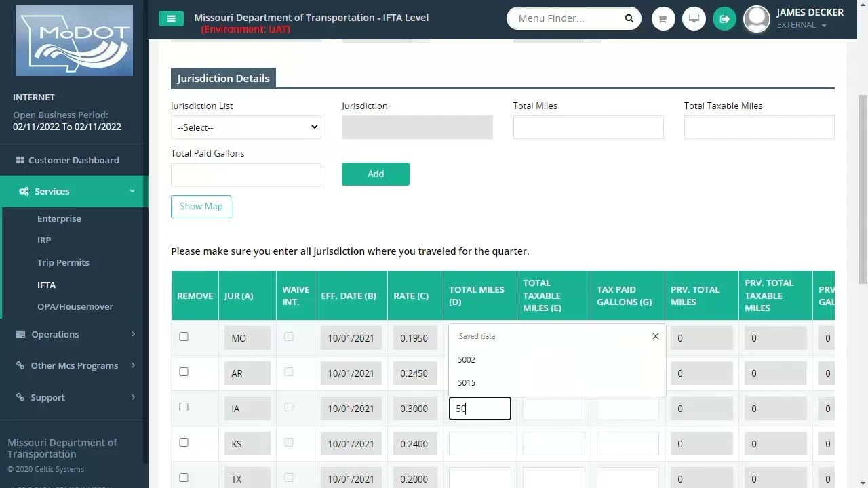
Task: Click the AR jurisdiction cell
Action: [x=248, y=373]
